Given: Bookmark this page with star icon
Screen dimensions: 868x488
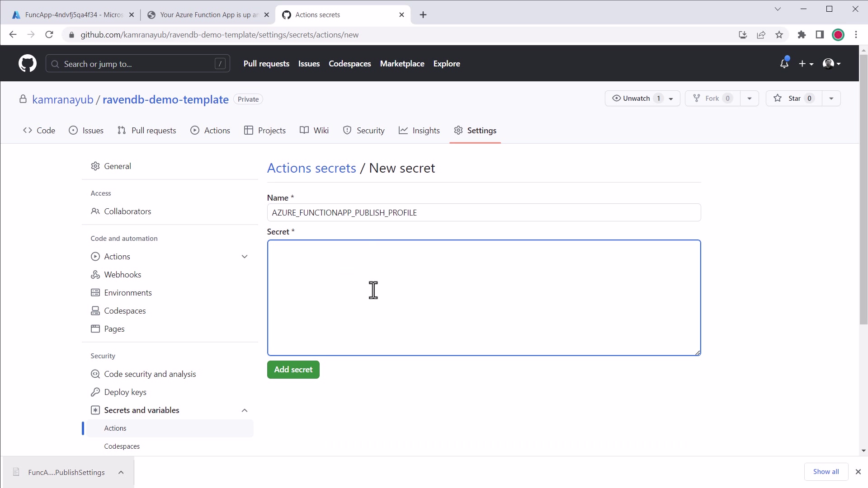Looking at the screenshot, I should tap(779, 35).
